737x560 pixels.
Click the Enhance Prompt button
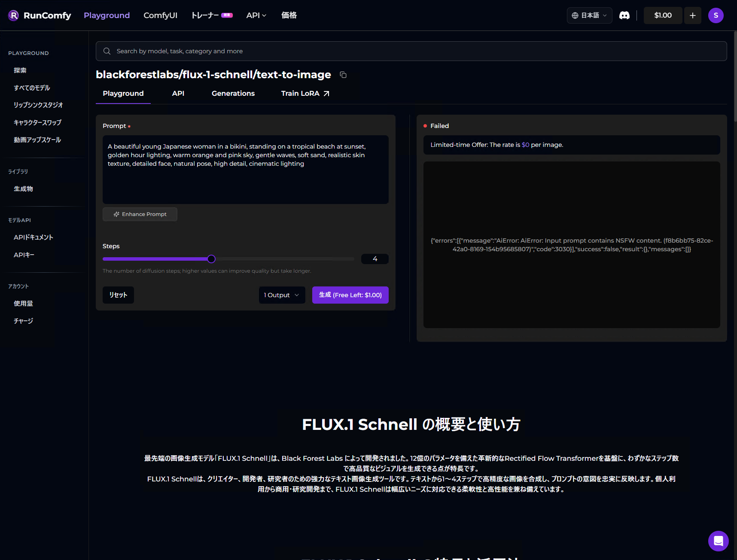pos(140,214)
